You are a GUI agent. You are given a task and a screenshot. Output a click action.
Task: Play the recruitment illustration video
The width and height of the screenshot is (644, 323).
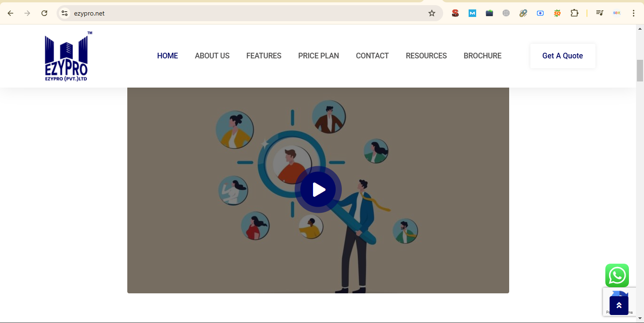click(318, 189)
